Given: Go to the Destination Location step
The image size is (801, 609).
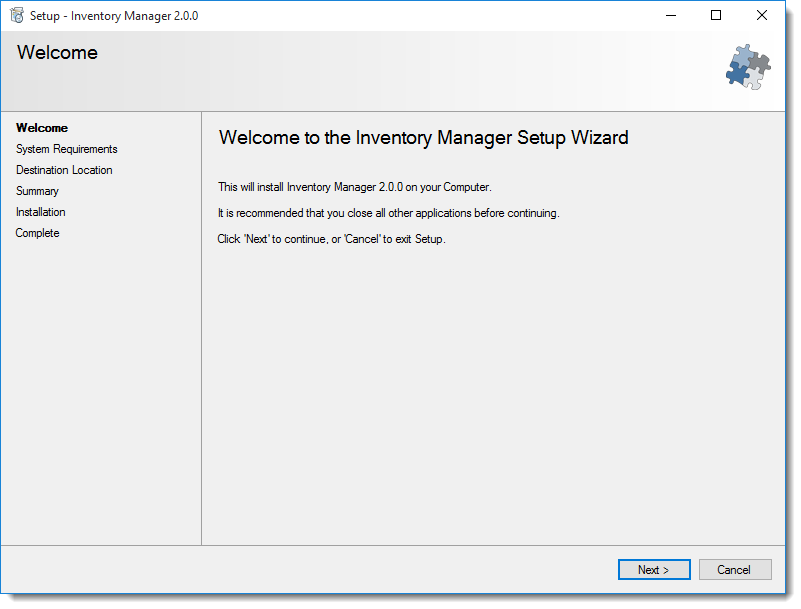Looking at the screenshot, I should tap(64, 170).
